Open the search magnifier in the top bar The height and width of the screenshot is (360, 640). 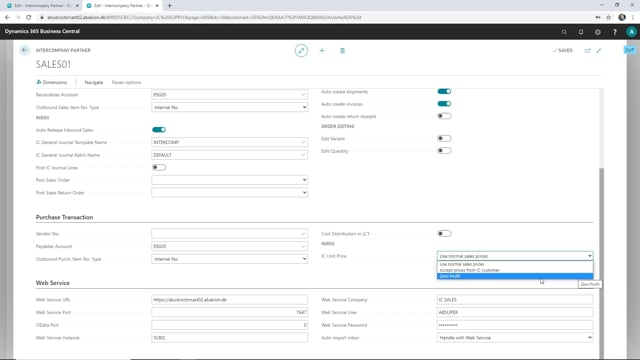[x=564, y=32]
